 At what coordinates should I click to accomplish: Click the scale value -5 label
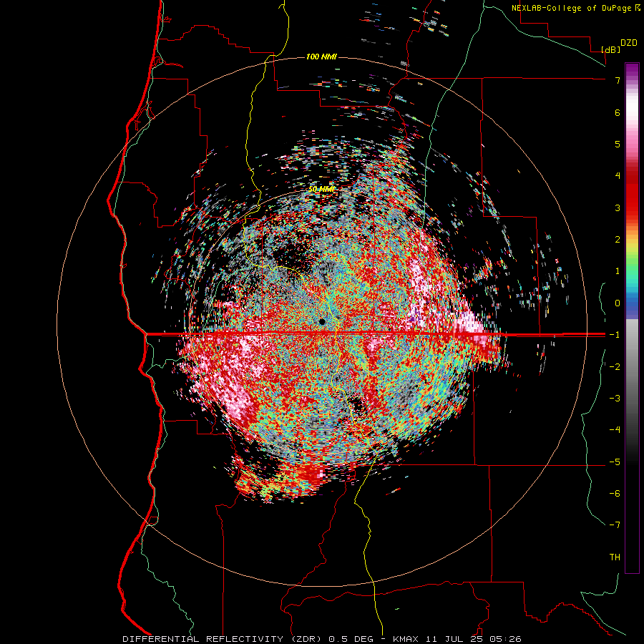click(615, 462)
